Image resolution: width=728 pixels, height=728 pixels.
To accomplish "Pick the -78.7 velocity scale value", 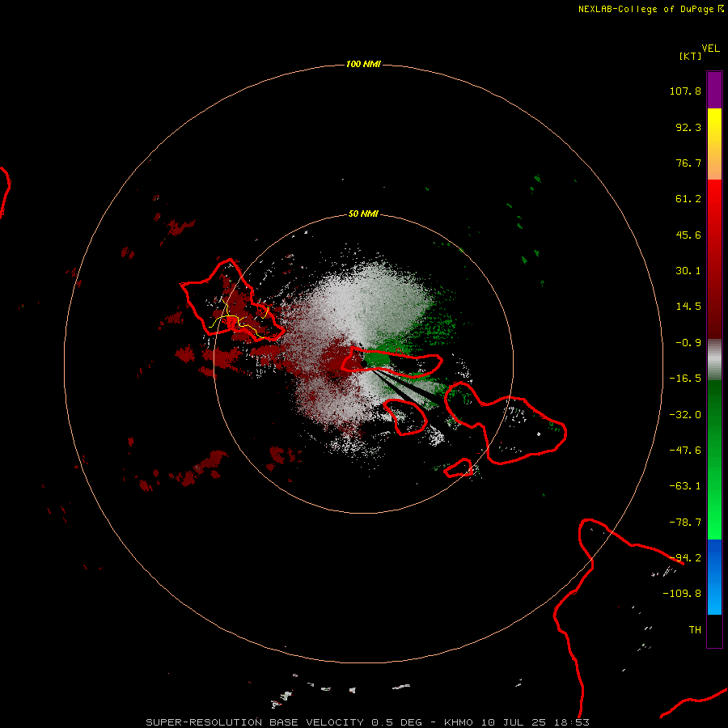I will pyautogui.click(x=685, y=523).
